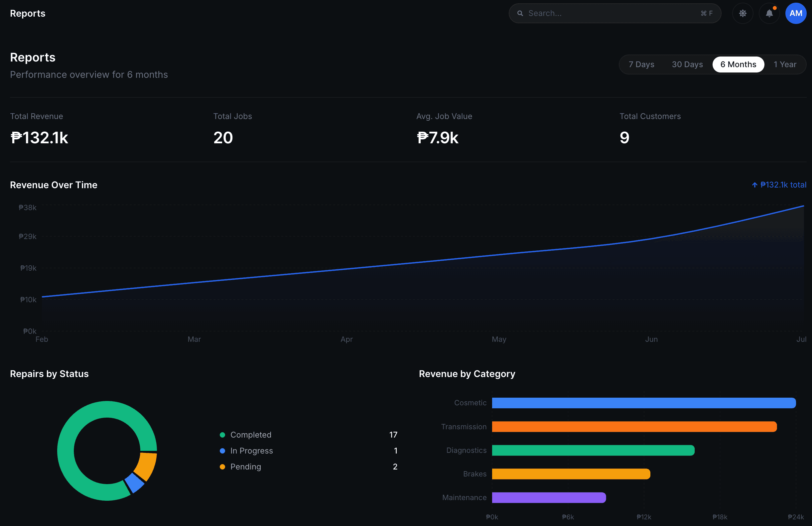Click the Pending count 2

[395, 466]
